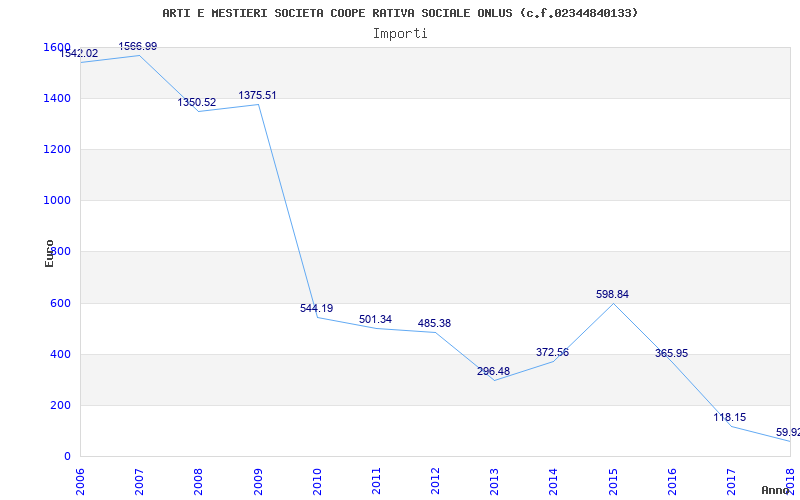Click the 2014 x-axis year label
800x500 pixels.
tap(554, 482)
